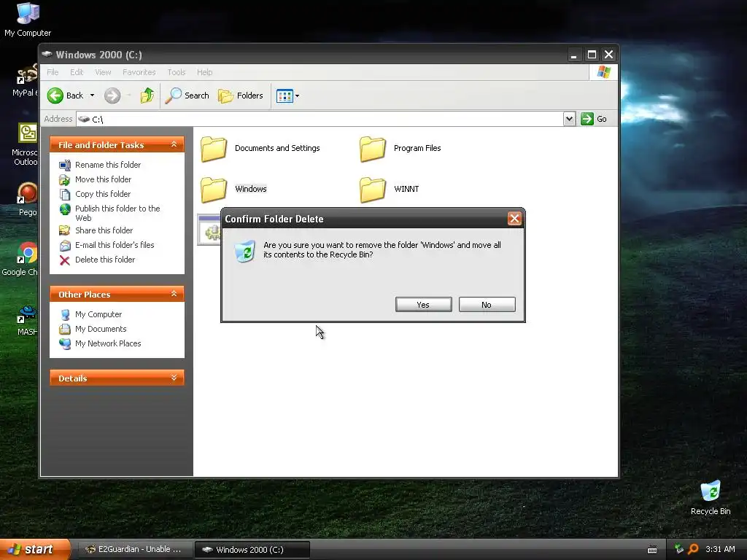Open the Edit menu
This screenshot has width=747, height=560.
point(76,72)
